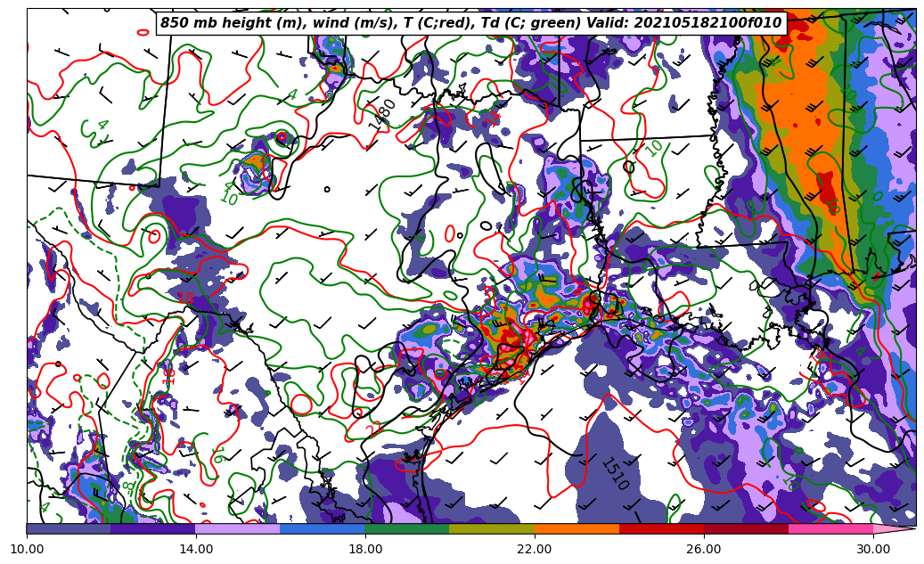Click the 1510 height contour label
The height and width of the screenshot is (564, 924).
click(x=614, y=474)
